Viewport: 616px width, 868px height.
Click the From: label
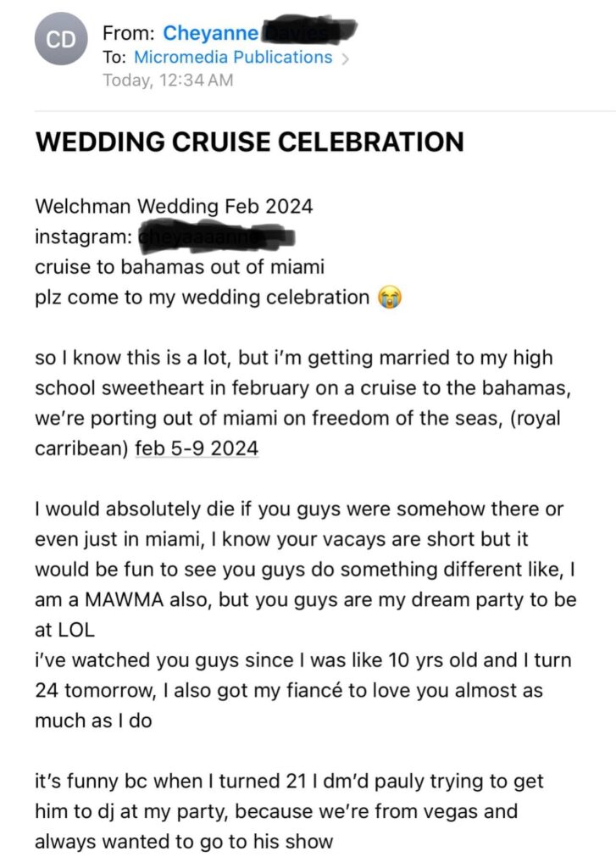(x=128, y=33)
